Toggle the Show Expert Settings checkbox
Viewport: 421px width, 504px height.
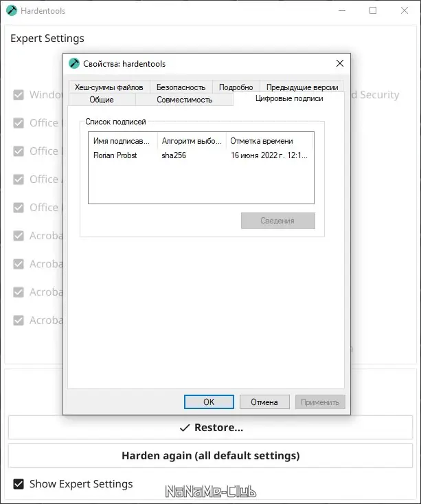pyautogui.click(x=19, y=484)
